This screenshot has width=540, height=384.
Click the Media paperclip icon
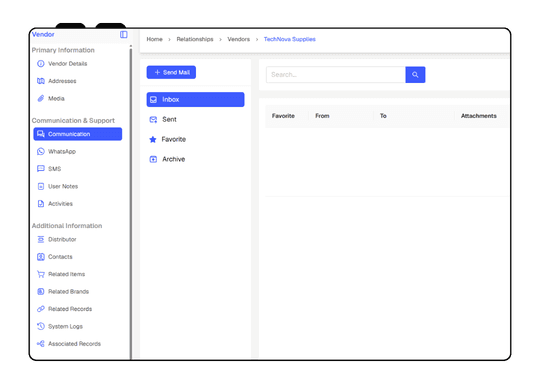(41, 98)
